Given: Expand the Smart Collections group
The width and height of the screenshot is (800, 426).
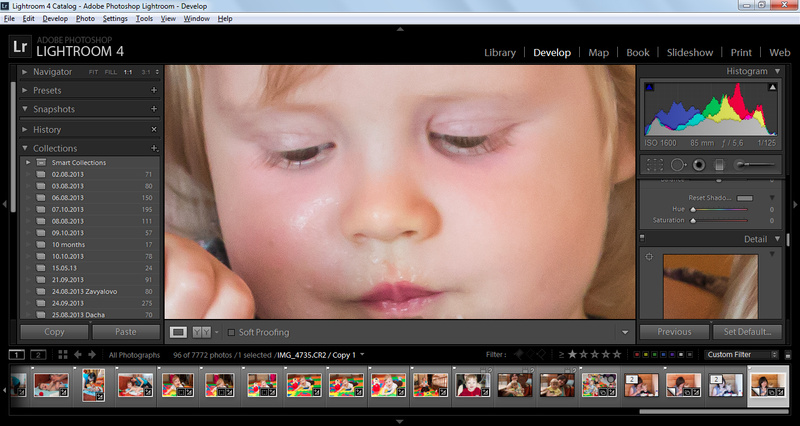Looking at the screenshot, I should 28,162.
